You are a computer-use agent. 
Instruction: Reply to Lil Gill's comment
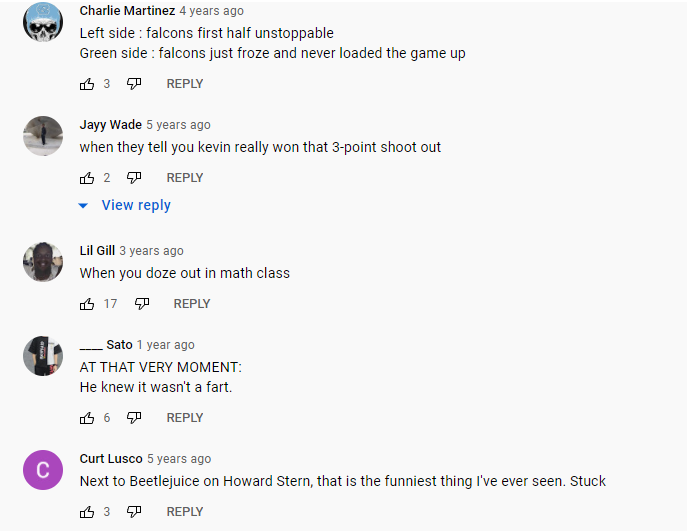tap(192, 304)
